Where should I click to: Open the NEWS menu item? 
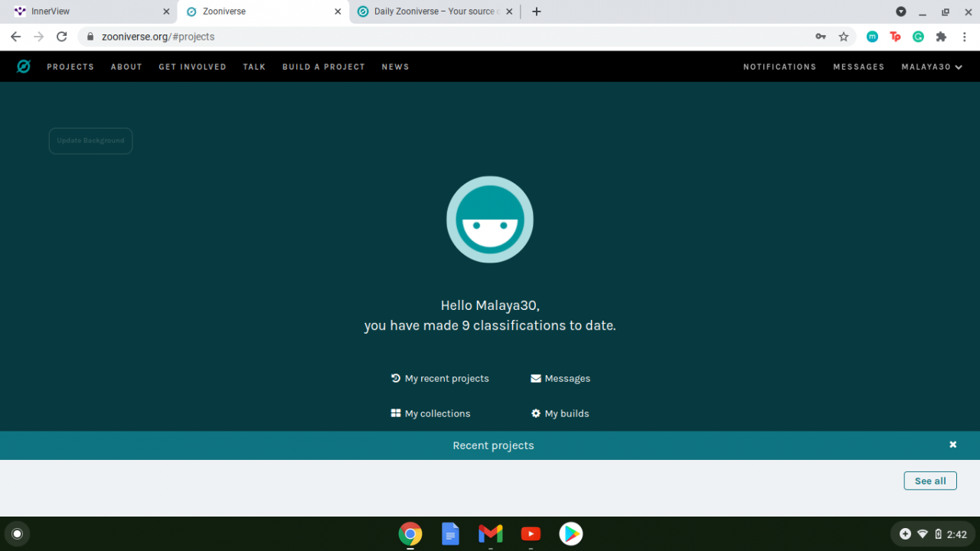coord(395,67)
